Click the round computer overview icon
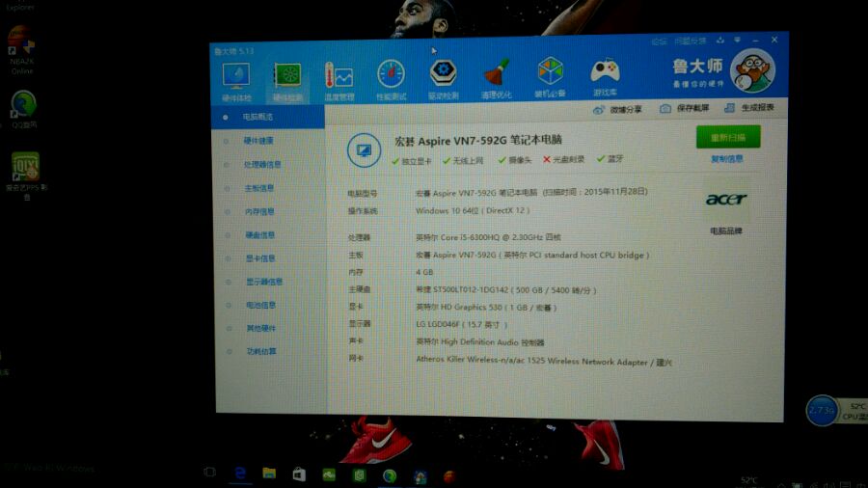 (364, 149)
